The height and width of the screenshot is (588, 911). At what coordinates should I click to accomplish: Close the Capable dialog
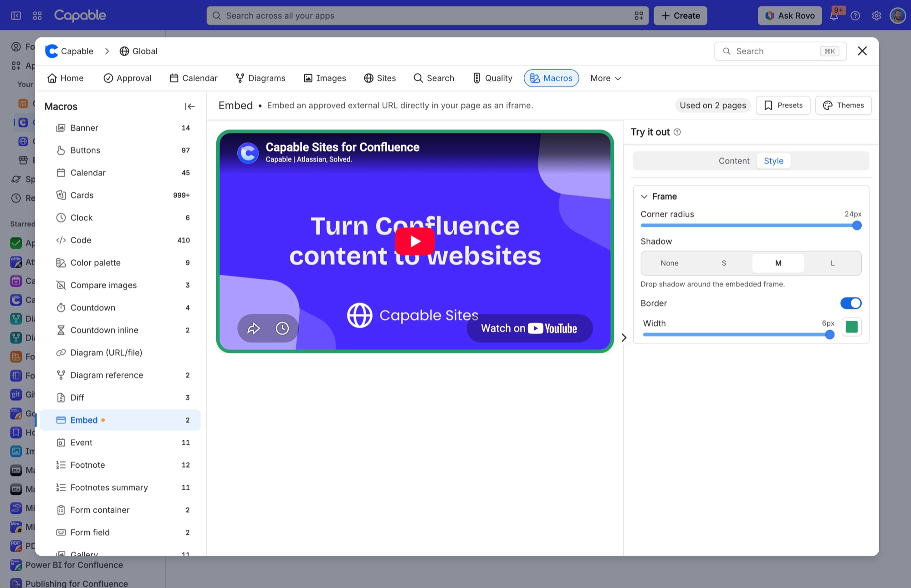[862, 51]
